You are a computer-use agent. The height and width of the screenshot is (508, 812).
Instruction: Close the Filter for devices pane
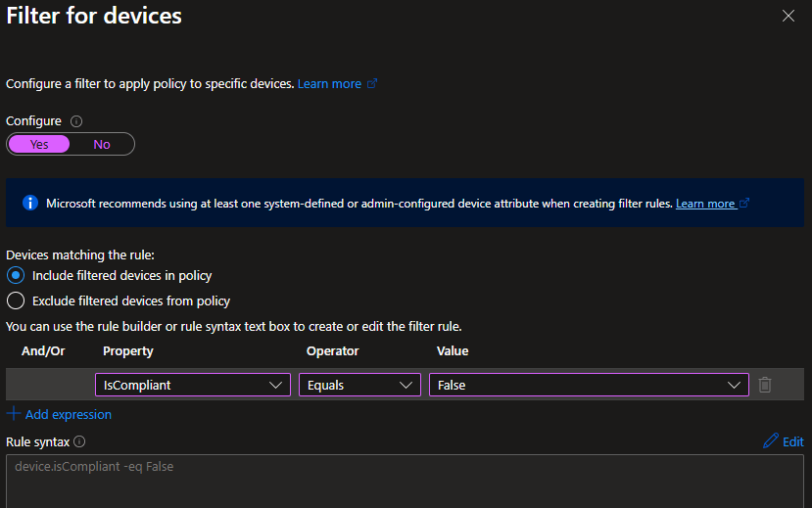788,16
